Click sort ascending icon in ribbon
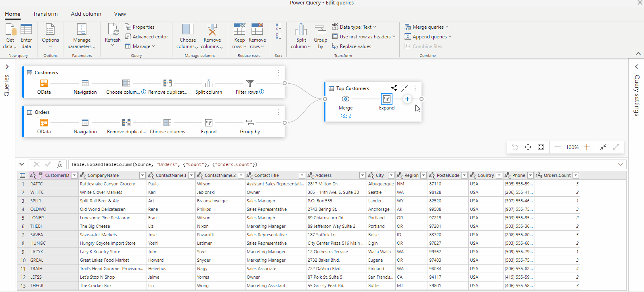This screenshot has height=292, width=644. pos(278,26)
